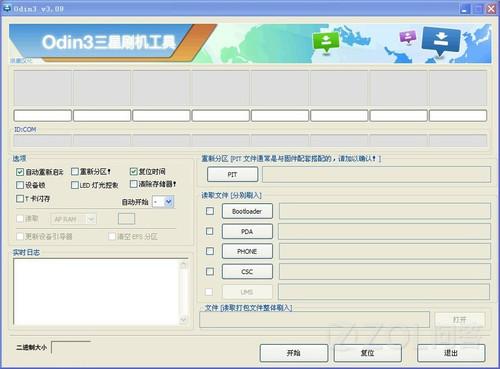Enable the checkbox beside Bootloader
The height and width of the screenshot is (369, 500).
click(210, 211)
